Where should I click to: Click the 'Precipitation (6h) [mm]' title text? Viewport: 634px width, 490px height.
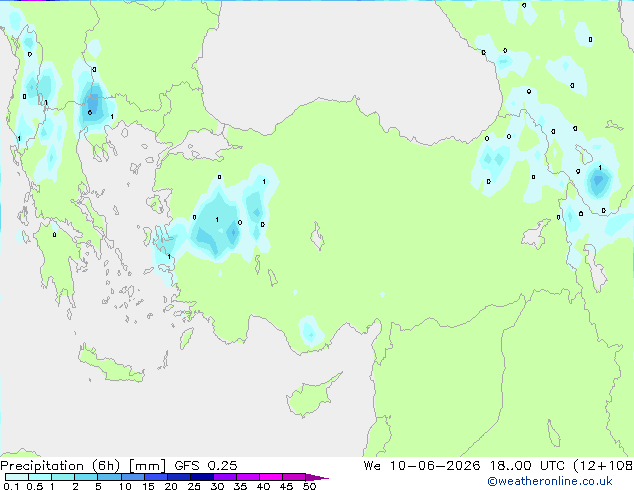pyautogui.click(x=83, y=466)
